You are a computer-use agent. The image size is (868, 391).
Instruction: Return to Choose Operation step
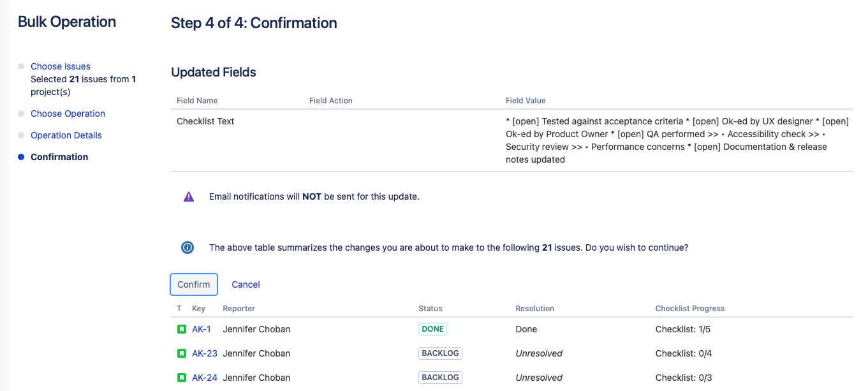pos(68,114)
